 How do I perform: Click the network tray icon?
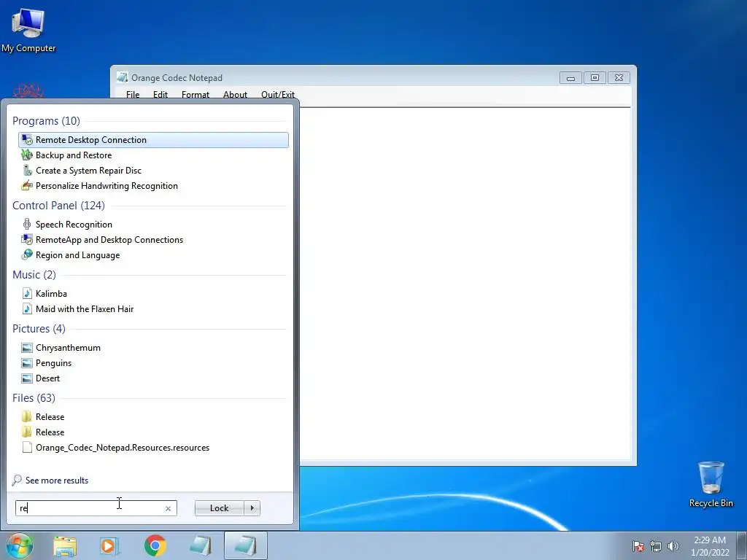[656, 546]
